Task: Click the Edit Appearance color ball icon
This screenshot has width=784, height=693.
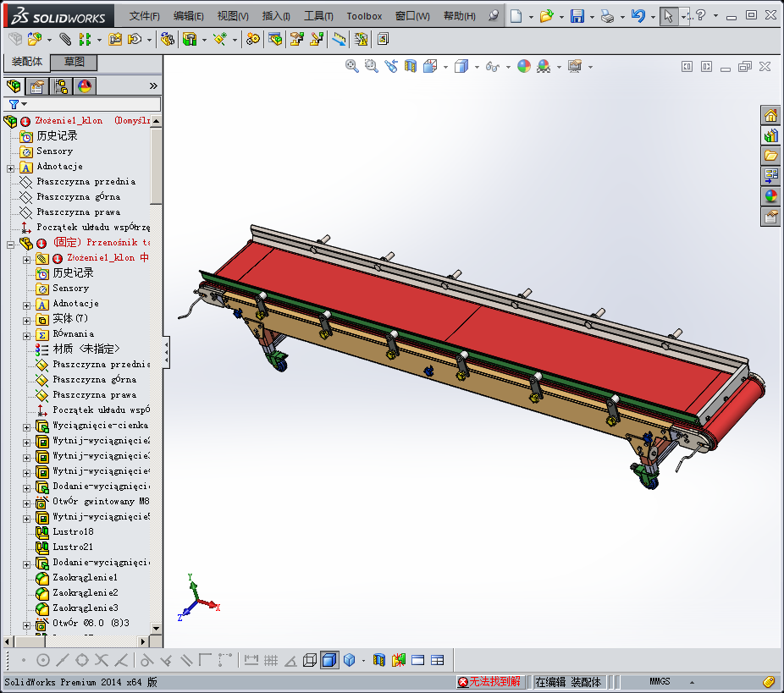Action: pos(523,66)
